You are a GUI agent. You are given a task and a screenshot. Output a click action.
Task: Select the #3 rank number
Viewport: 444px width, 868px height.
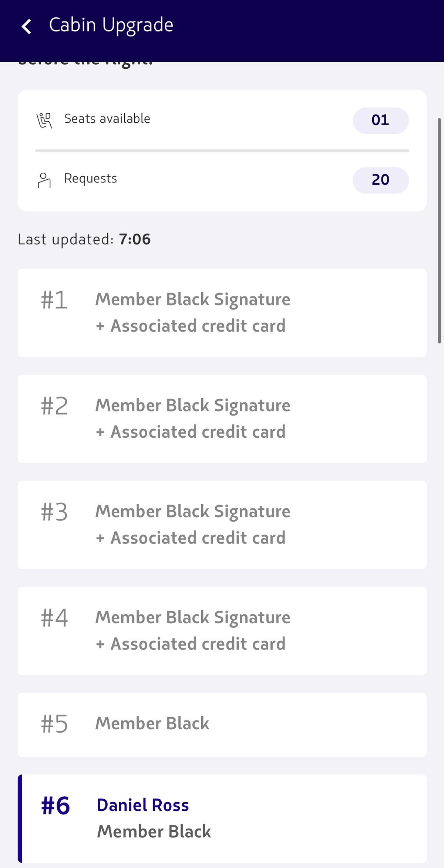(x=54, y=512)
